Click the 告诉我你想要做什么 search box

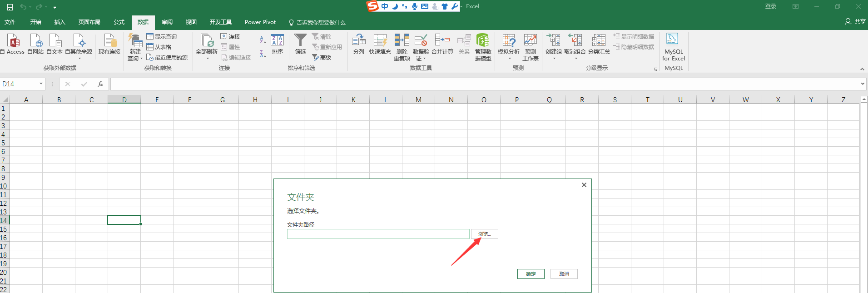317,22
